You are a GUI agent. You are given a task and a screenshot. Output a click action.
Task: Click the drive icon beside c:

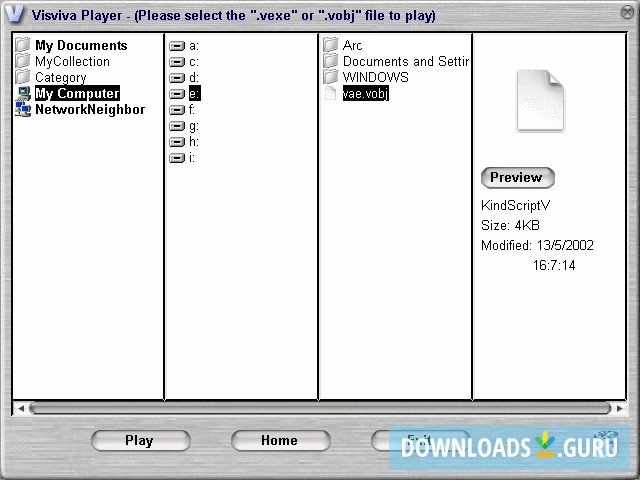point(177,62)
